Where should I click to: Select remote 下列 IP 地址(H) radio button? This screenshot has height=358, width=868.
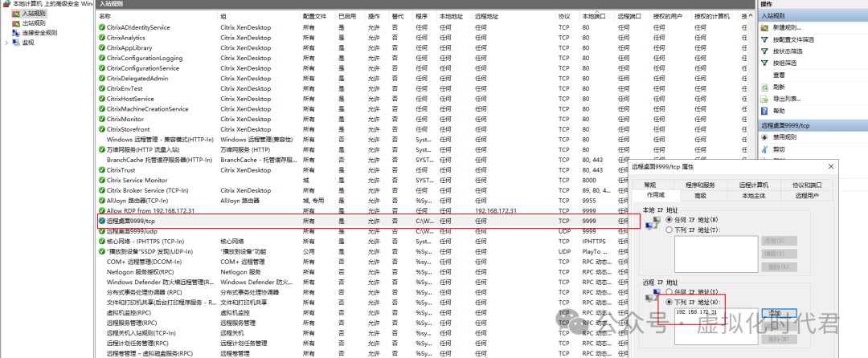pyautogui.click(x=669, y=302)
